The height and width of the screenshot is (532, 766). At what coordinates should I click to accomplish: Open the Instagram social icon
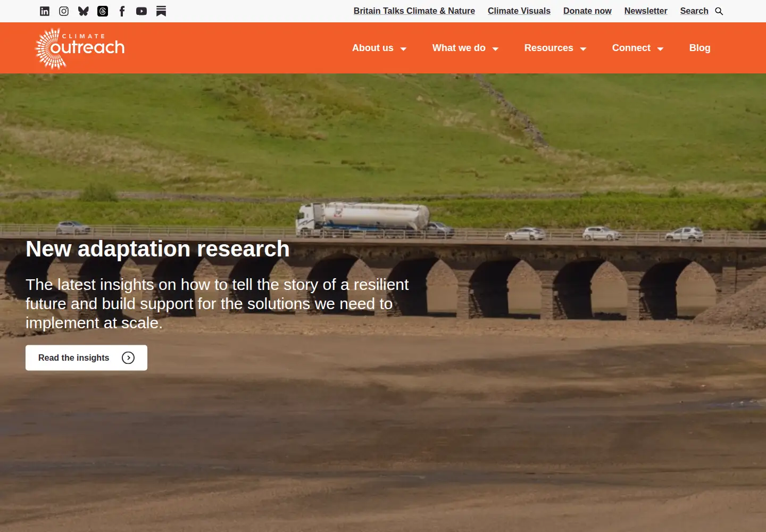(64, 11)
